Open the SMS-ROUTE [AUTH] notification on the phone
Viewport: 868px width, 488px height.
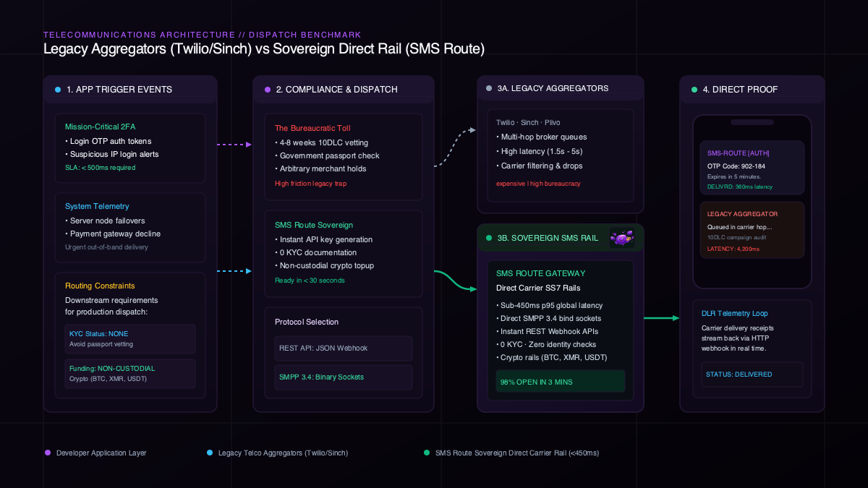[x=752, y=168]
